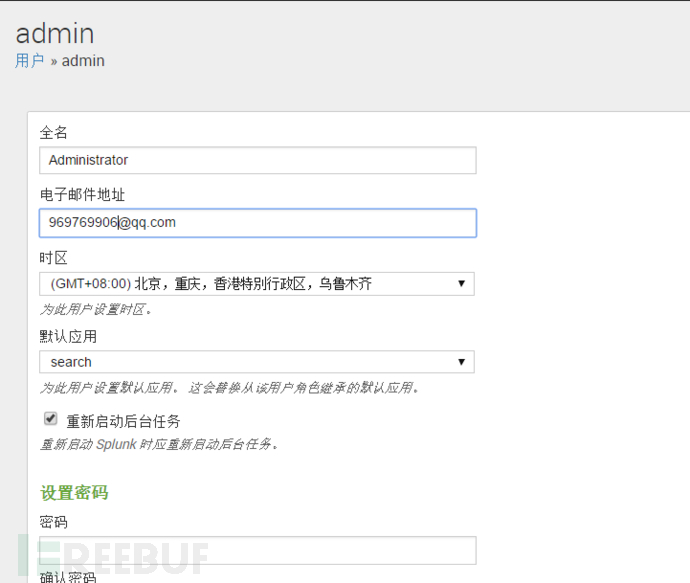Open the 时区 timezone dropdown

(257, 284)
